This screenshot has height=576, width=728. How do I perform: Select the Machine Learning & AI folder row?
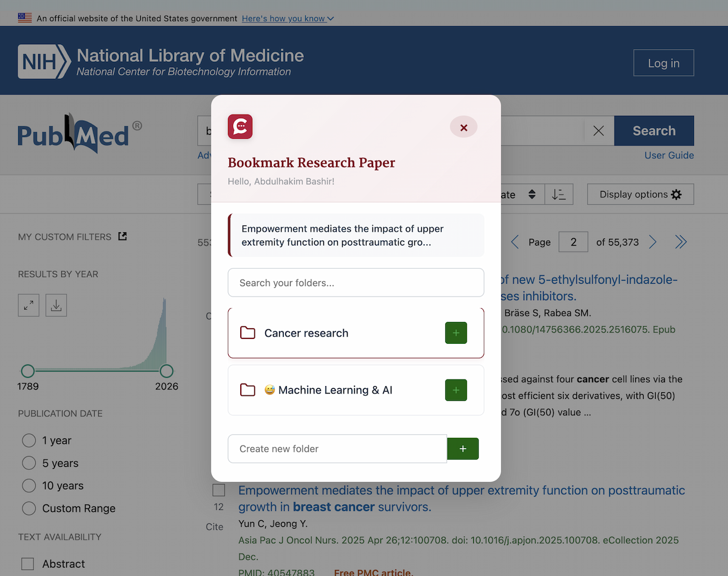[356, 390]
